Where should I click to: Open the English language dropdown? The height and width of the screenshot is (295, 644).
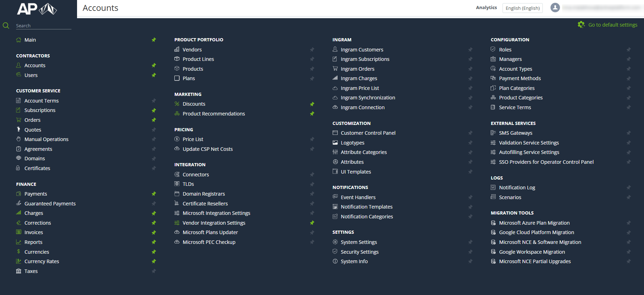tap(522, 8)
